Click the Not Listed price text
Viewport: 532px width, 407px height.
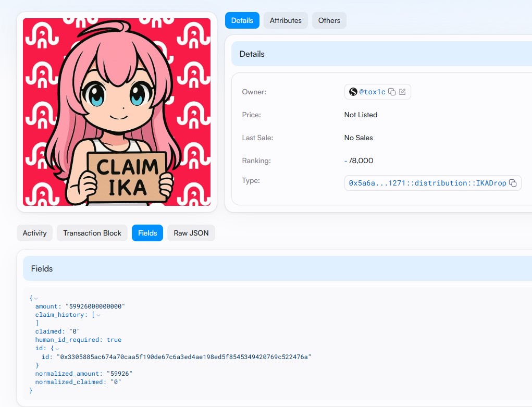click(361, 115)
